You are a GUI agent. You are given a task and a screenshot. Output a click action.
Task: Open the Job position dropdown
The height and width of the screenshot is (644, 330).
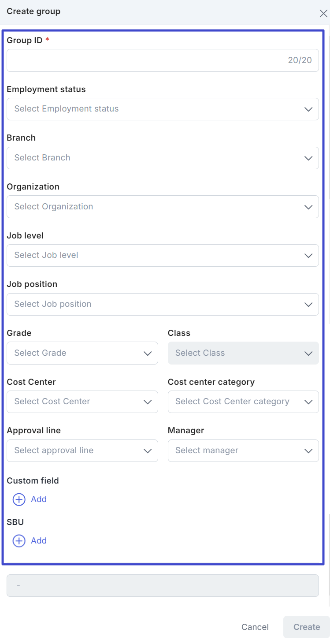click(163, 304)
